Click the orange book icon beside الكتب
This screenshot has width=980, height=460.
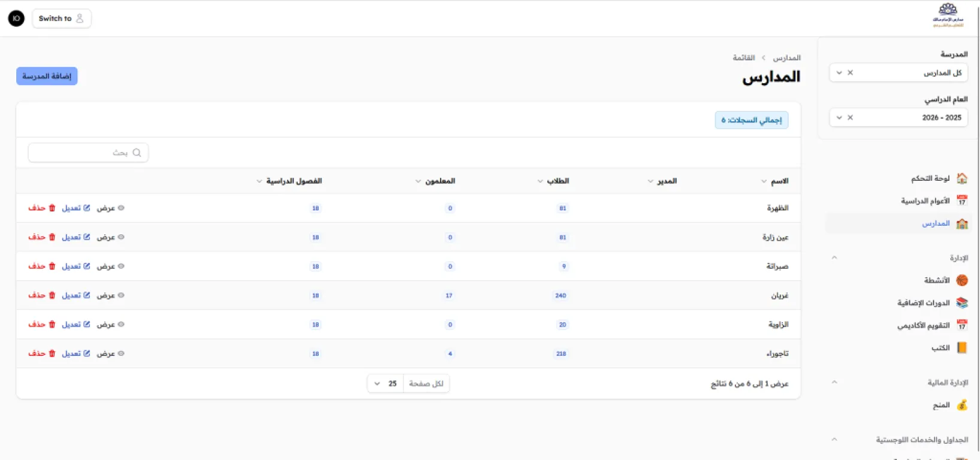962,348
